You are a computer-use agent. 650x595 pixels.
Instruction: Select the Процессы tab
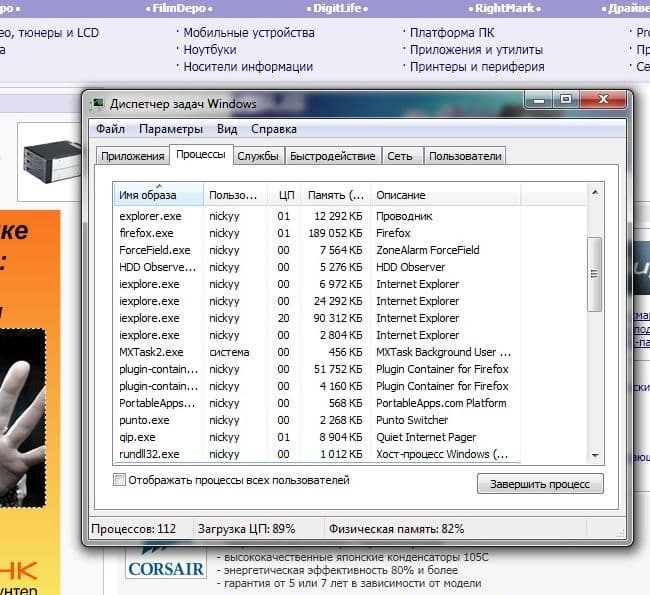pos(201,155)
